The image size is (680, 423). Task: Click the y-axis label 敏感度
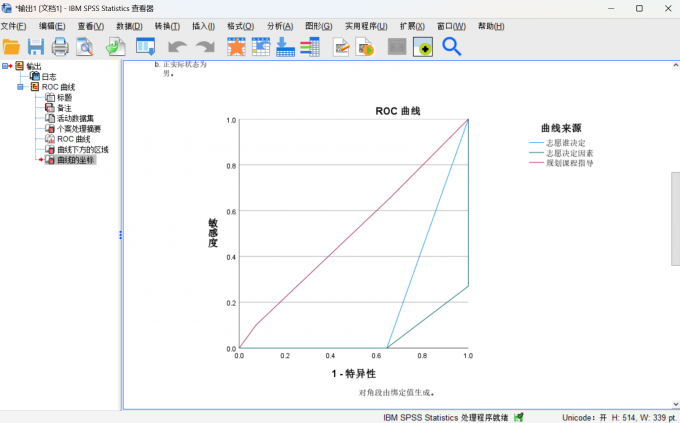click(x=212, y=233)
